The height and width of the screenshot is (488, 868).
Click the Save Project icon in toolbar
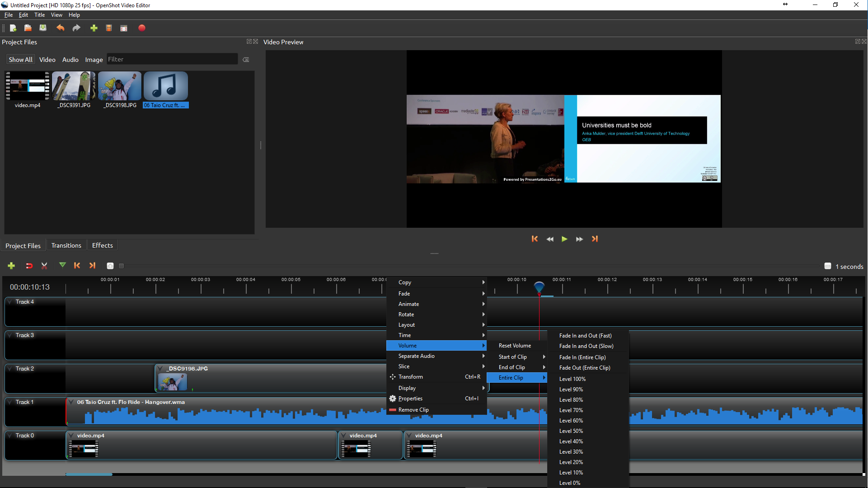[43, 28]
